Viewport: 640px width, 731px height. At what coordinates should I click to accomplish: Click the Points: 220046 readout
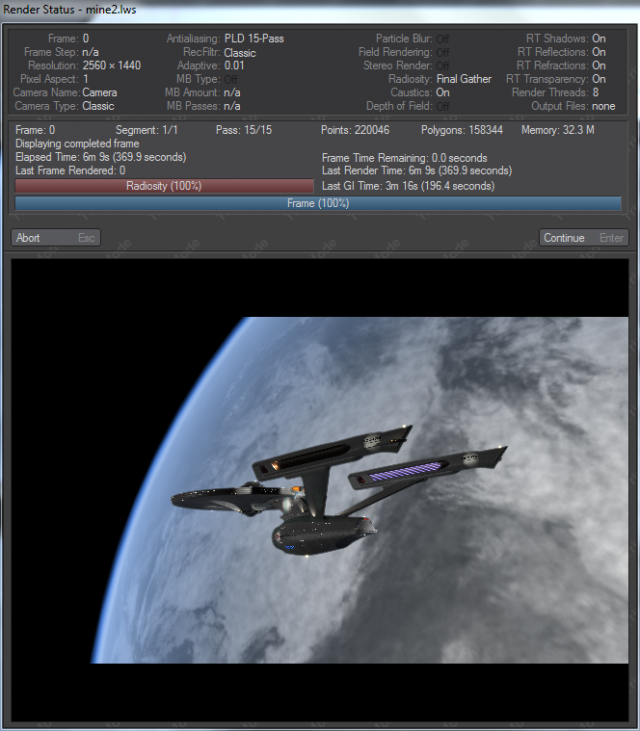[355, 130]
